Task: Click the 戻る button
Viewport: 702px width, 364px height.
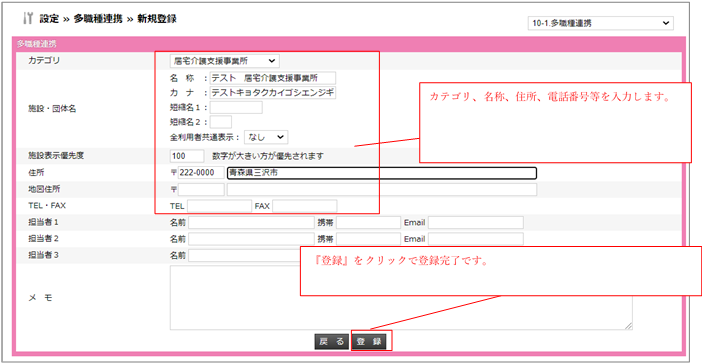Action: [x=332, y=342]
